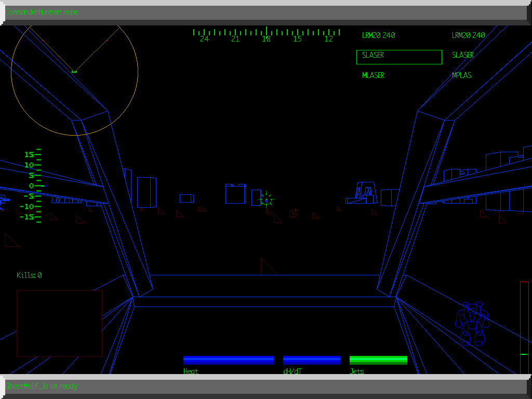Click the red throttle gauge on right edge
This screenshot has height=399, width=532.
pos(524,327)
